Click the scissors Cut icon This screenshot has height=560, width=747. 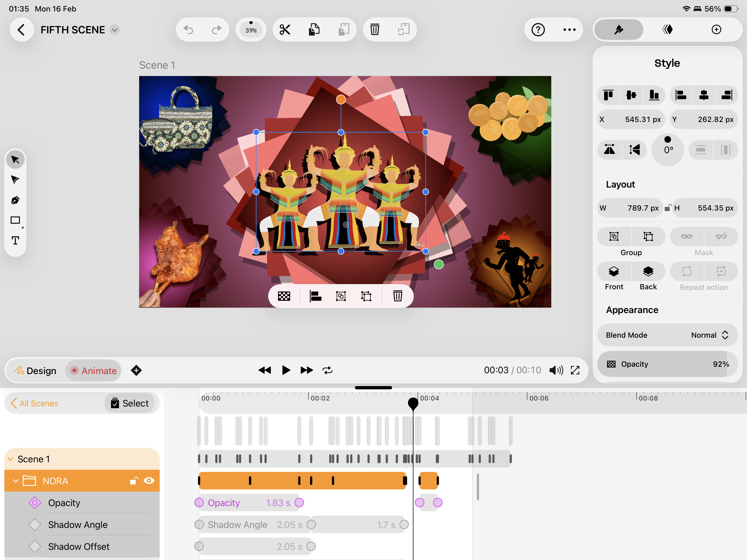click(285, 30)
